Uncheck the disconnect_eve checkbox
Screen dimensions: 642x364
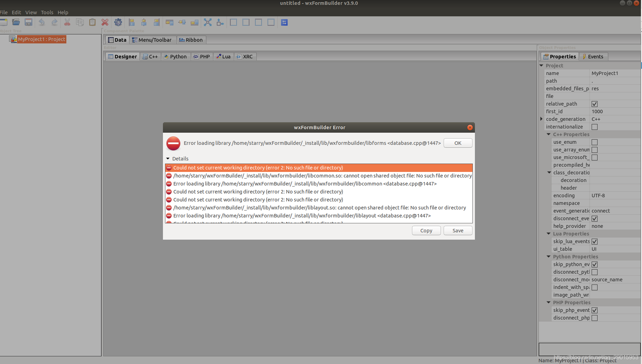[x=594, y=218]
